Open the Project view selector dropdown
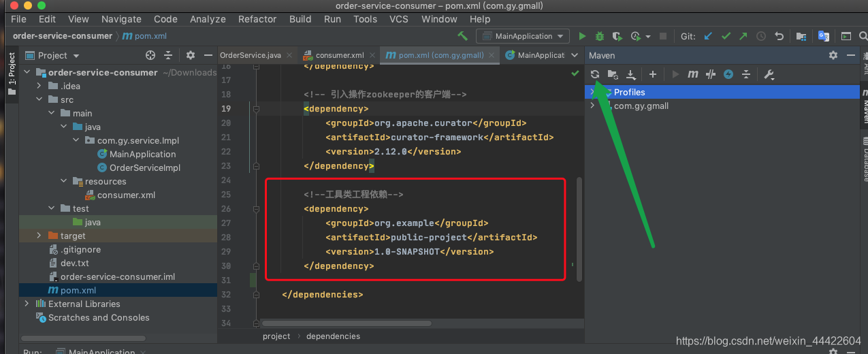This screenshot has height=354, width=868. (52, 55)
